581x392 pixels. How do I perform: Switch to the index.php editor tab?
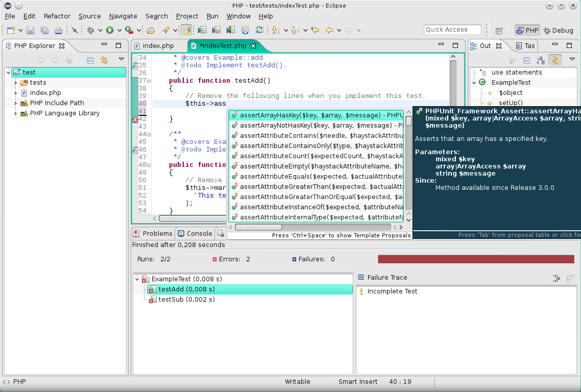click(x=158, y=46)
